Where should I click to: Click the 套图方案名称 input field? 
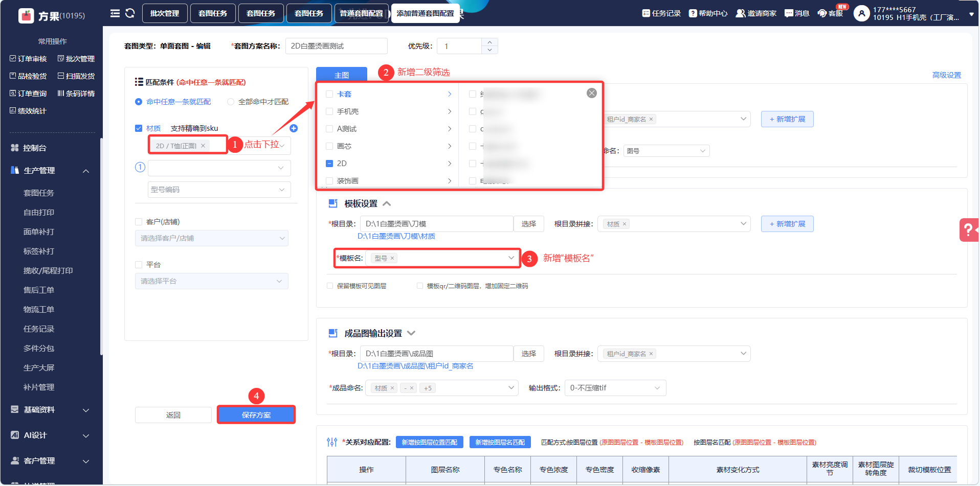click(337, 46)
